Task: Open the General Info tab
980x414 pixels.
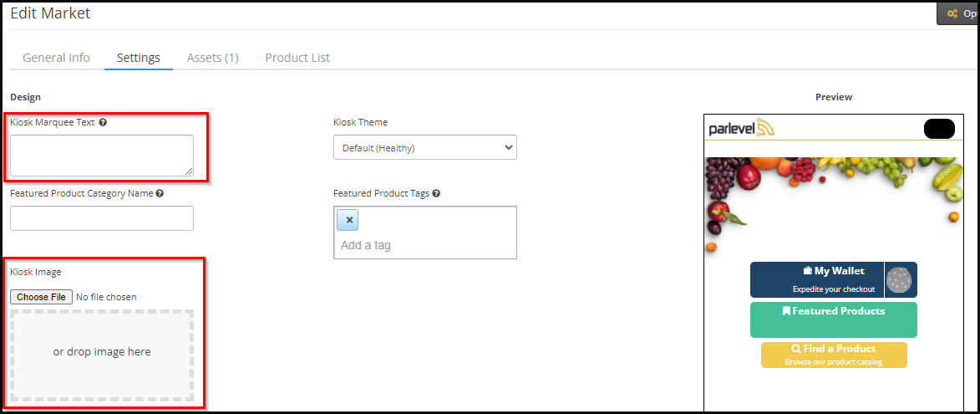Action: click(x=56, y=58)
